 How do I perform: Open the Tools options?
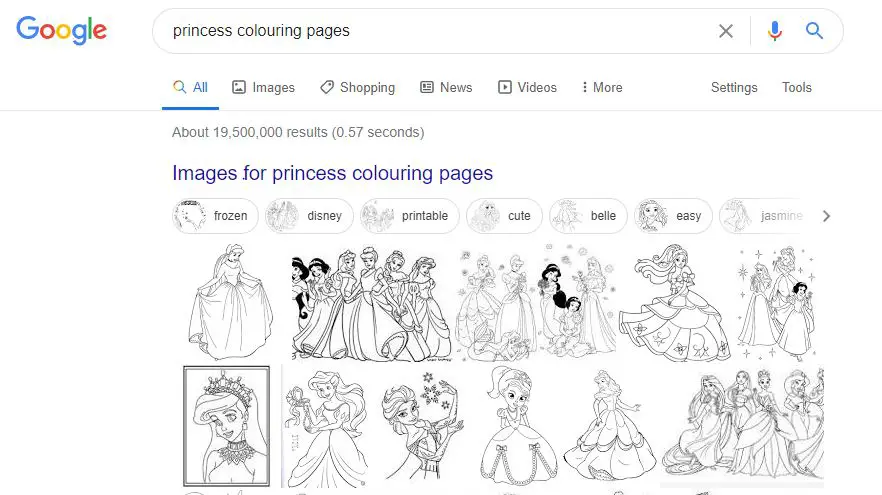click(796, 87)
